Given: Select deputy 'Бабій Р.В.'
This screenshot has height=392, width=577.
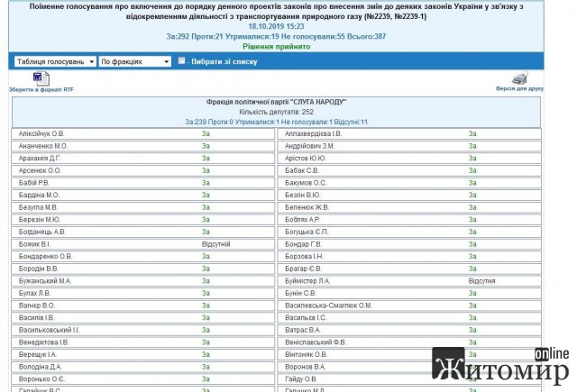Looking at the screenshot, I should (x=34, y=183).
